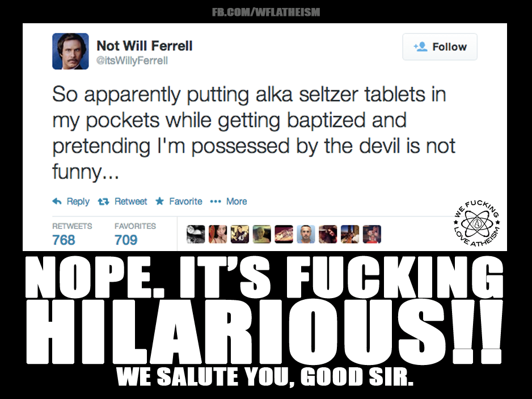Click the Follow button
Image resolution: width=532 pixels, height=399 pixels.
click(x=440, y=47)
